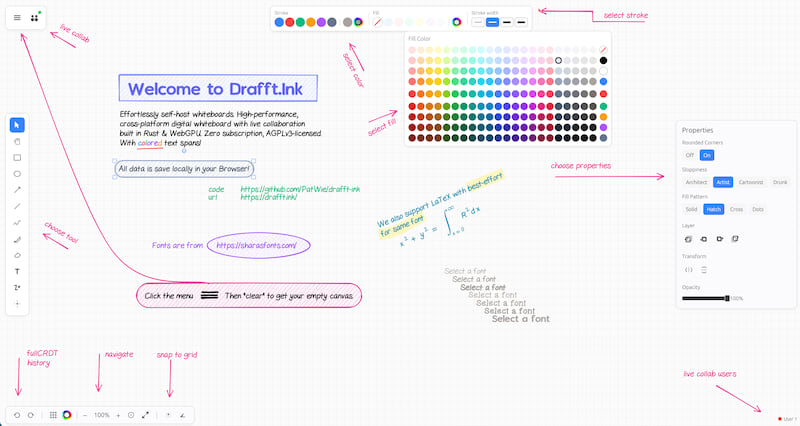Click the zoom-to-fit target icon
This screenshot has height=426, width=800.
coord(131,415)
